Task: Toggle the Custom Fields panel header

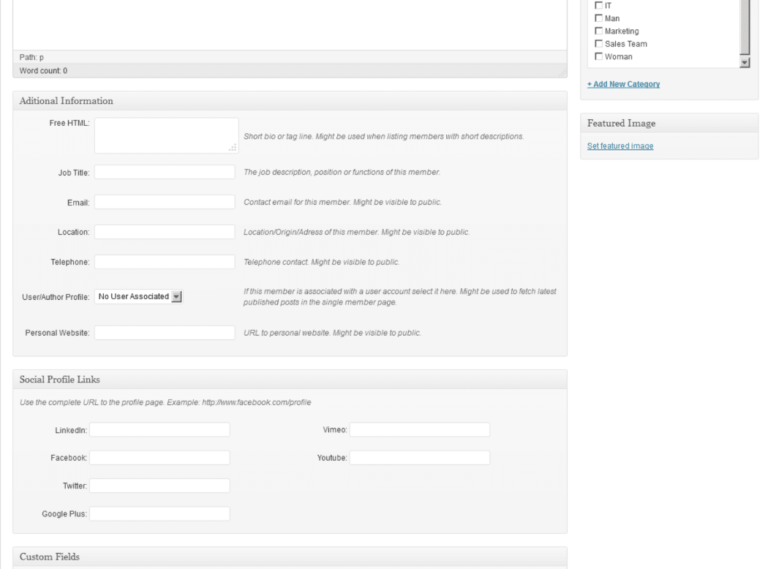Action: 290,557
